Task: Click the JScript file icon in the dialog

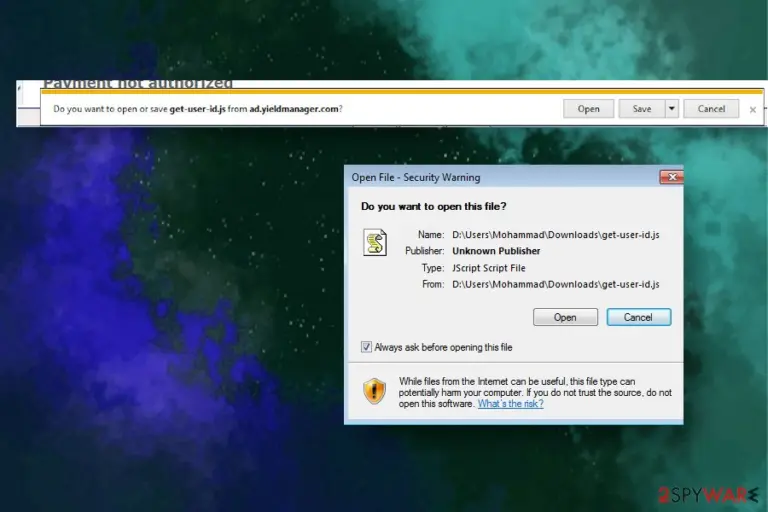Action: pos(375,242)
